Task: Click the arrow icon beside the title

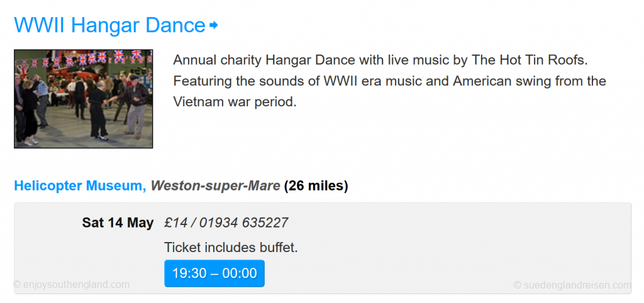Action: (x=213, y=25)
